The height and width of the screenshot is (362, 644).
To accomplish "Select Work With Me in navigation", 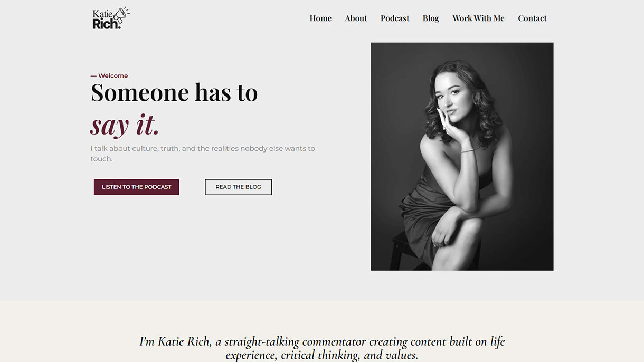I will click(478, 18).
